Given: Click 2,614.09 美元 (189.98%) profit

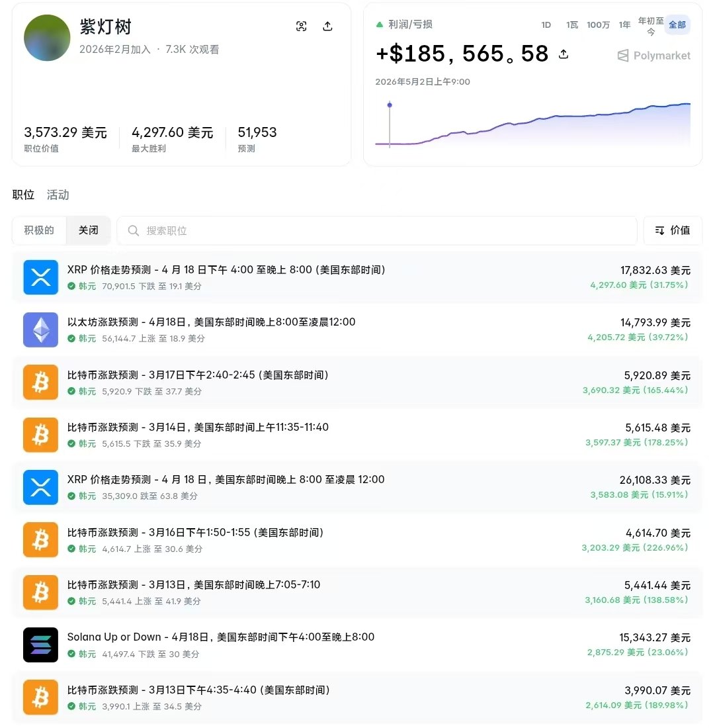Looking at the screenshot, I should point(637,705).
